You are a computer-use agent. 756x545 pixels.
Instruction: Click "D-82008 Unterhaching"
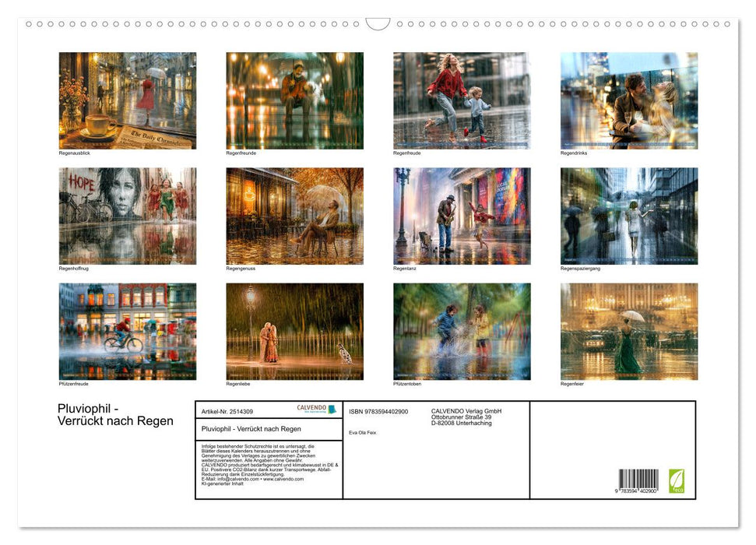(x=462, y=423)
